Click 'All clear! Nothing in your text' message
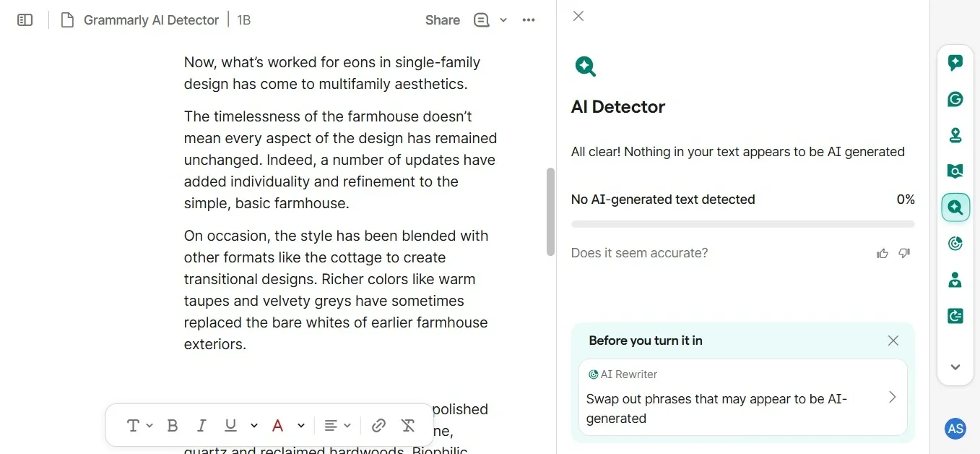The image size is (980, 454). pyautogui.click(x=738, y=152)
